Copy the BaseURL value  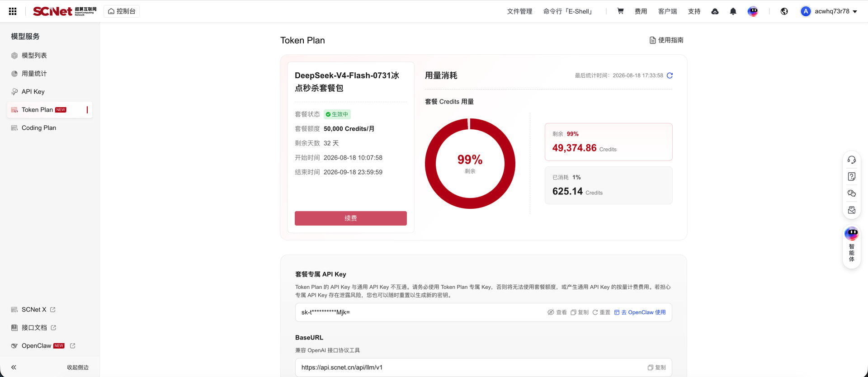[x=657, y=368]
